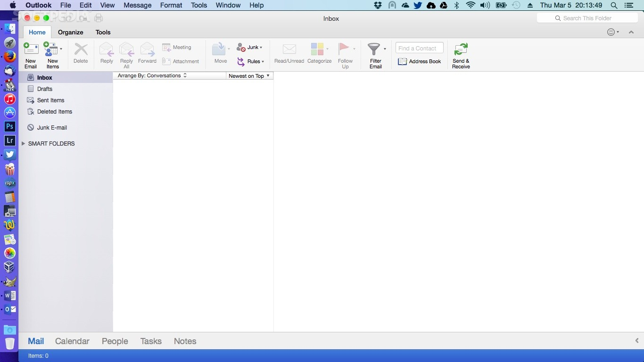The image size is (644, 362).
Task: Open the Help menu
Action: [256, 5]
